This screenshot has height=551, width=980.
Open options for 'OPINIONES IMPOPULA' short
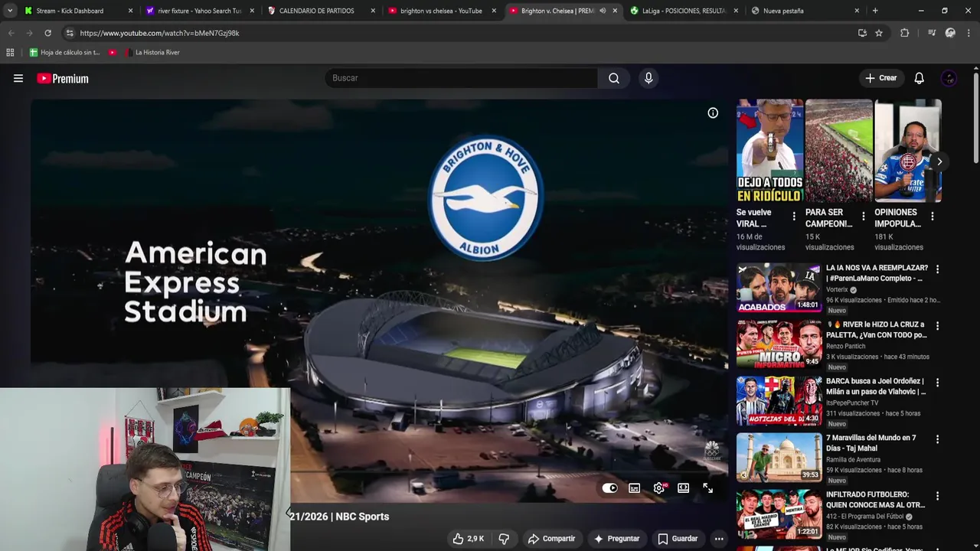coord(932,217)
